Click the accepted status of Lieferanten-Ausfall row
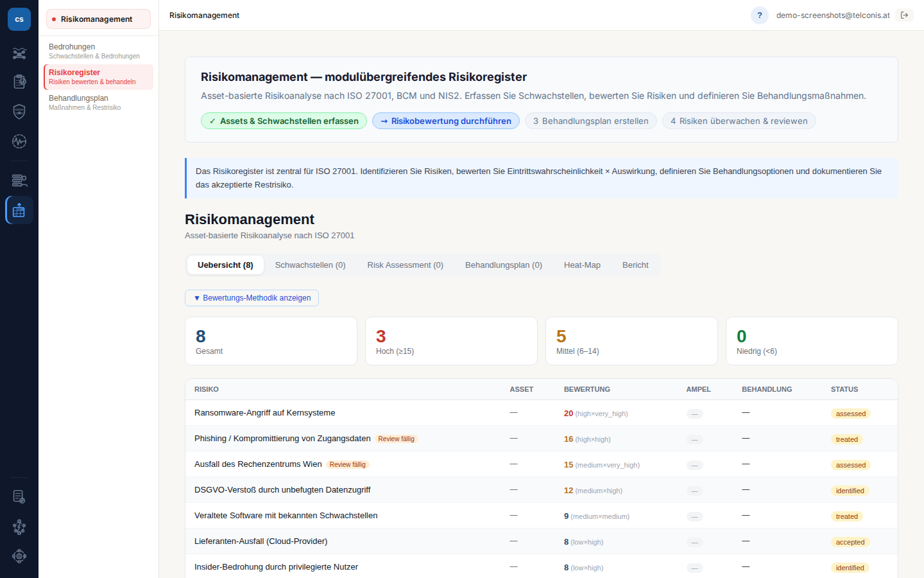 click(x=850, y=542)
